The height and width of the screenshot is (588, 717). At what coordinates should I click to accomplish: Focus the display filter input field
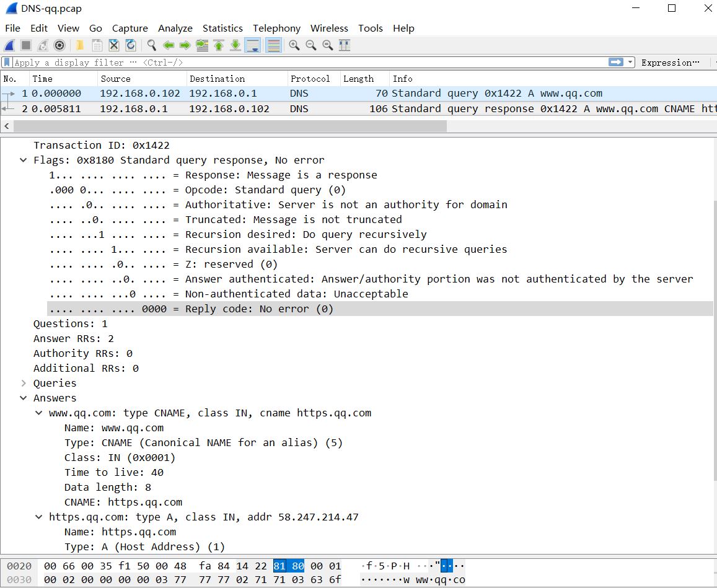click(x=311, y=62)
